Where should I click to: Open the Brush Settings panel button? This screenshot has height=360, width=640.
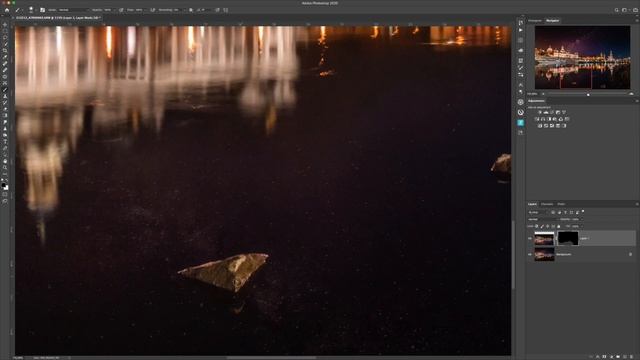42,10
